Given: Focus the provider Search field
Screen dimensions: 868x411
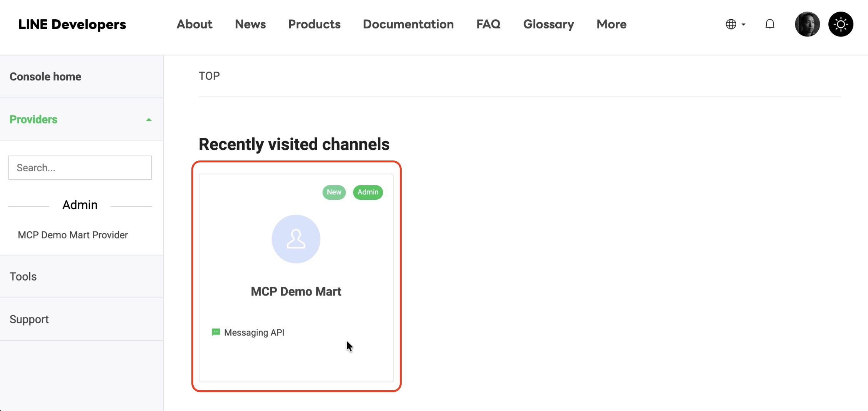Looking at the screenshot, I should 80,168.
